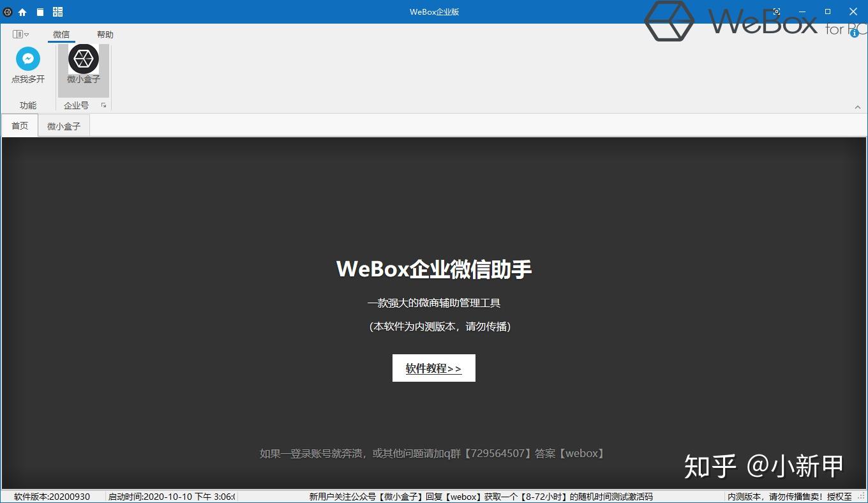Select the 首页 document tab
Image resolution: width=868 pixels, height=503 pixels.
pos(20,125)
